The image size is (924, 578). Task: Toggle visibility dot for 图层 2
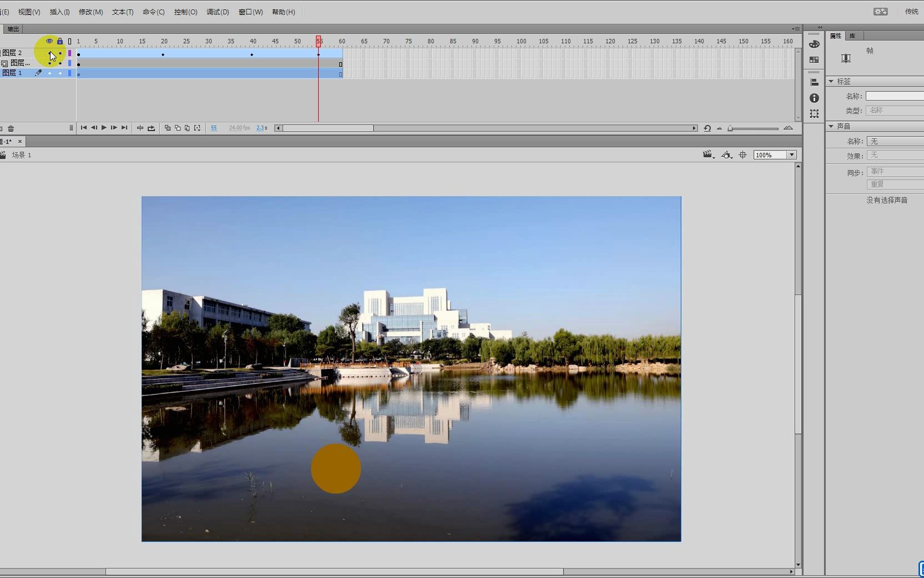click(49, 53)
